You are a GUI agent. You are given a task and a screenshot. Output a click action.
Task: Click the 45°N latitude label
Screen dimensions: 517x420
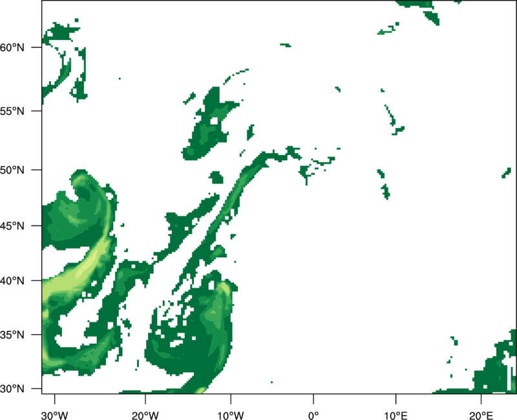[12, 226]
